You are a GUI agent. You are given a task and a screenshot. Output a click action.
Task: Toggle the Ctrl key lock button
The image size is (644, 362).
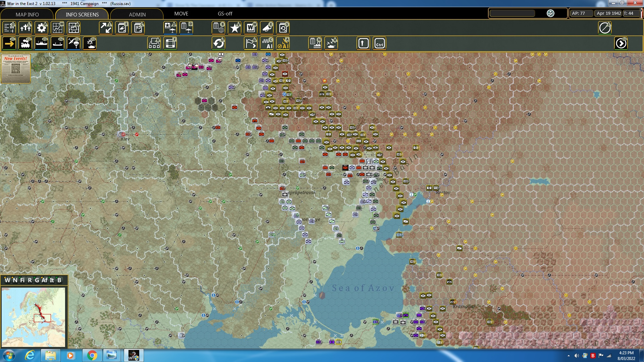[379, 44]
